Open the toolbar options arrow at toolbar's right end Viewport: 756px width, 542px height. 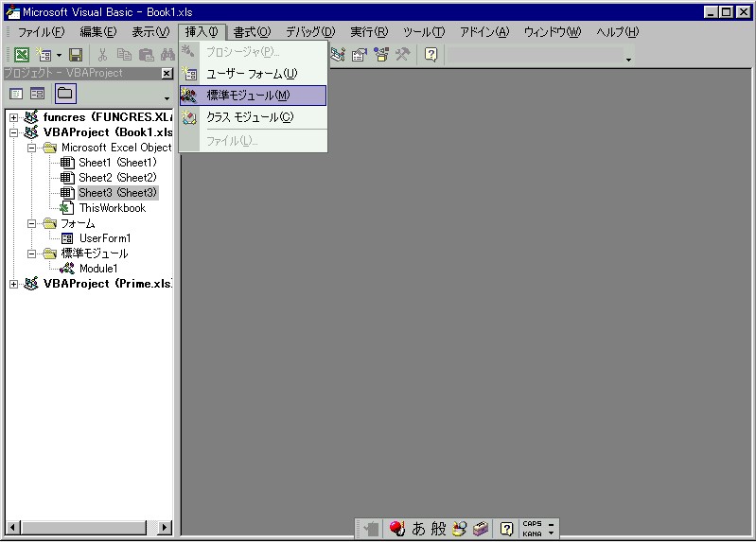[x=628, y=60]
